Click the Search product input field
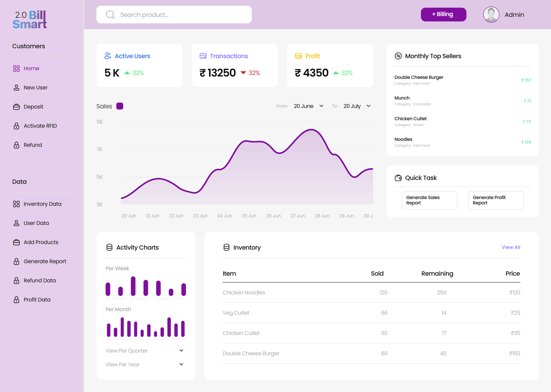This screenshot has width=551, height=392. click(x=174, y=14)
